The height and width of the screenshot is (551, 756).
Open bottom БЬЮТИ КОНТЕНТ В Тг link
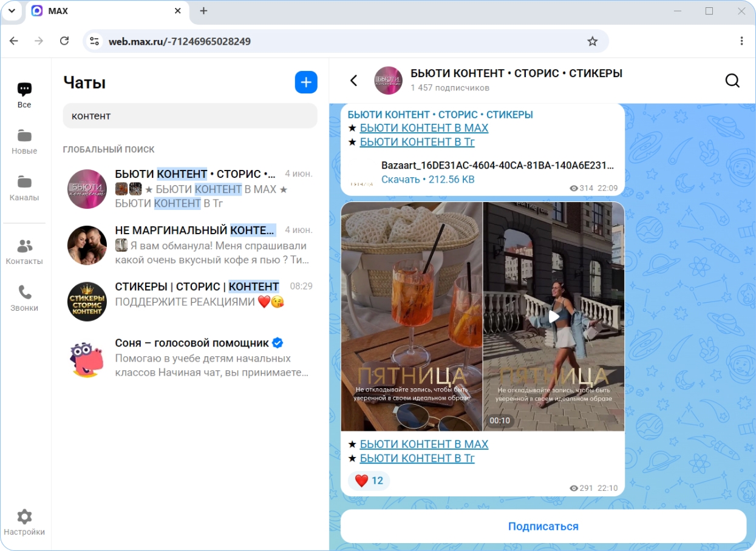click(x=417, y=458)
